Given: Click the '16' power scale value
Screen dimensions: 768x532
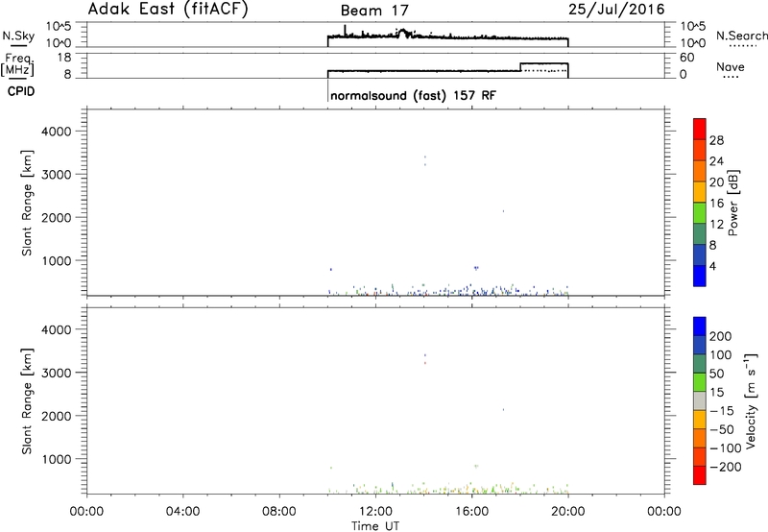Looking at the screenshot, I should click(716, 204).
